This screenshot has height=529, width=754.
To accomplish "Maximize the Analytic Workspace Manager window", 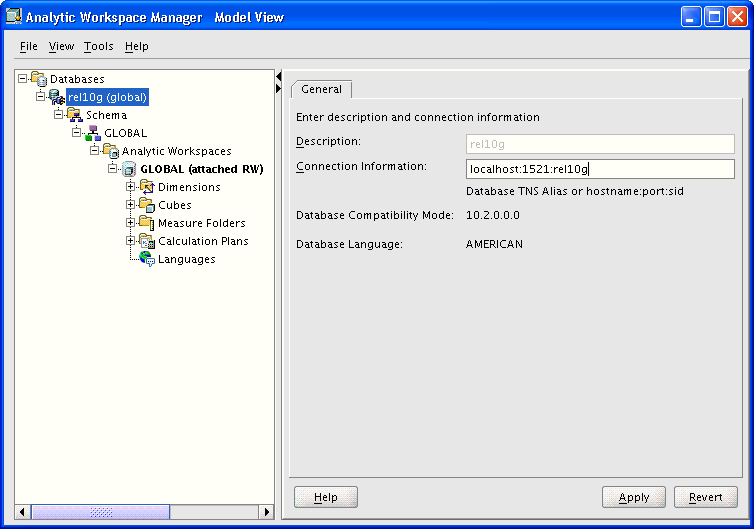I will (x=714, y=17).
